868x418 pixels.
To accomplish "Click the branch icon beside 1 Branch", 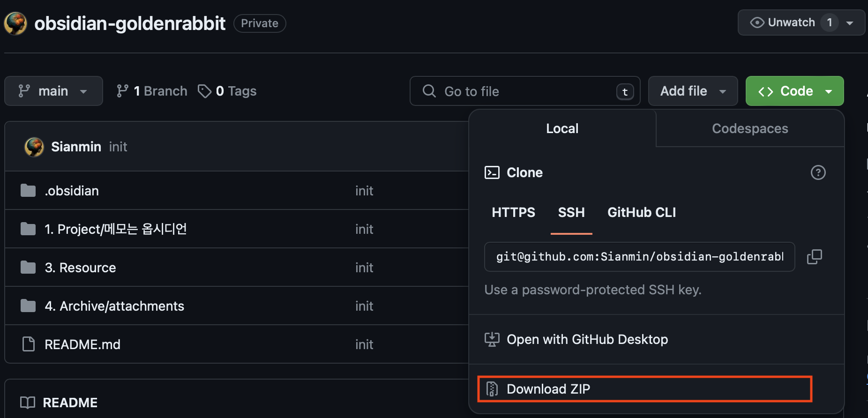I will click(x=122, y=91).
